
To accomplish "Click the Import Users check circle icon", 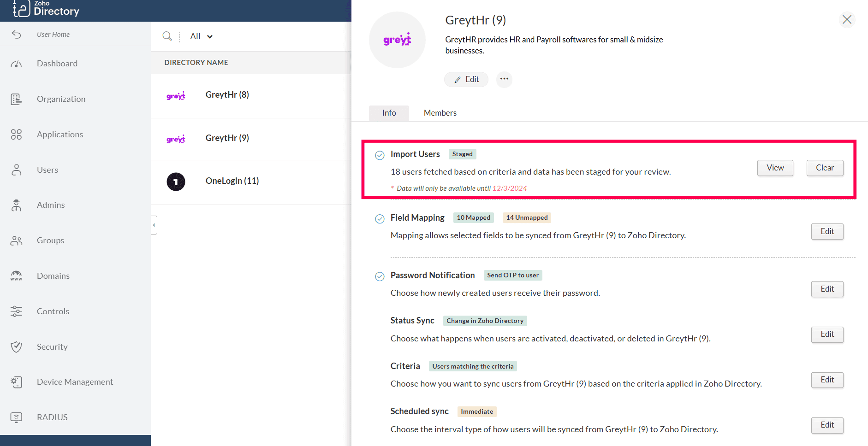I will click(x=380, y=155).
